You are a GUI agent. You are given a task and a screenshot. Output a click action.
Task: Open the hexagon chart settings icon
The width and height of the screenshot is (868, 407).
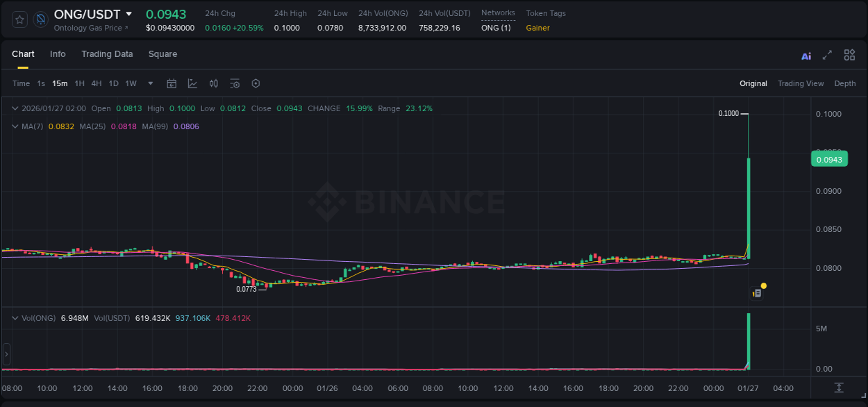pos(256,83)
